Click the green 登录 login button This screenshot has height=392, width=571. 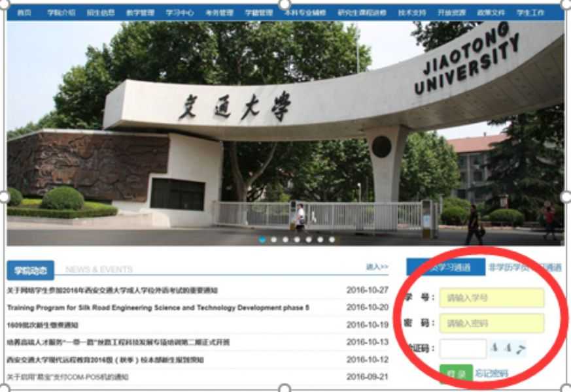(x=456, y=374)
